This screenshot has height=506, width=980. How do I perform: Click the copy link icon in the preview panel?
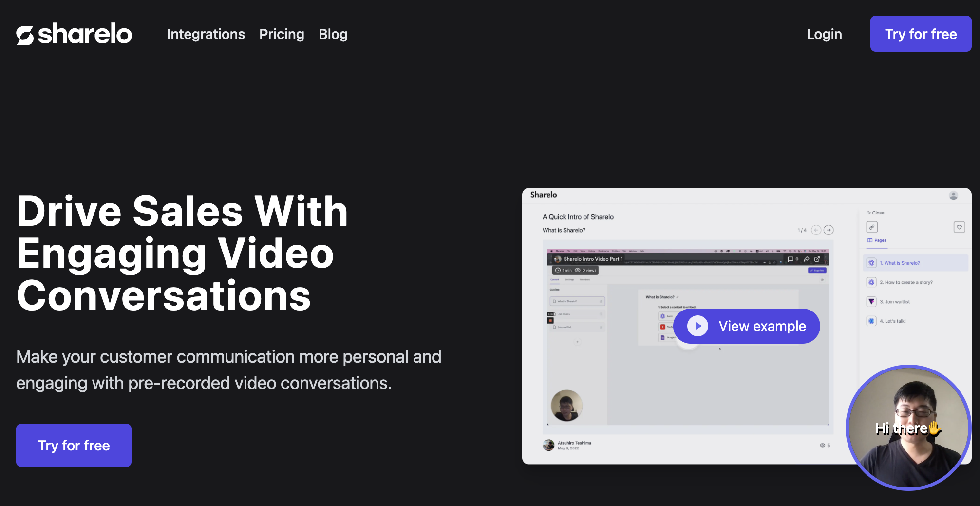(x=872, y=227)
